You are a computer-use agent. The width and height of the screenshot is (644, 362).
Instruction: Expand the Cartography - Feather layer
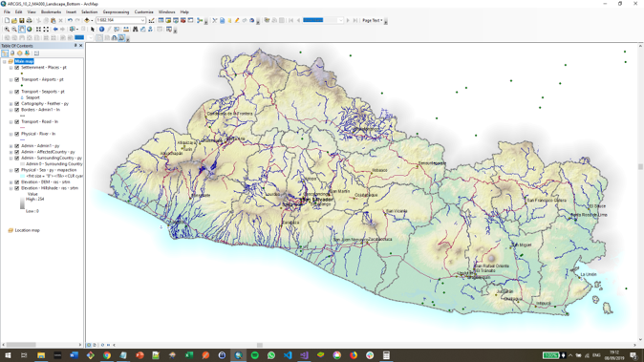point(11,104)
